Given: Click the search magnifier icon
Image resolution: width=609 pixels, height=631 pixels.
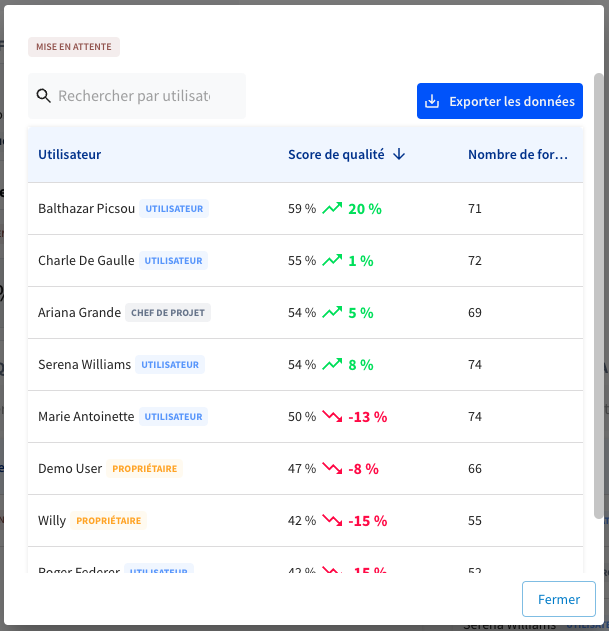Looking at the screenshot, I should [x=43, y=96].
